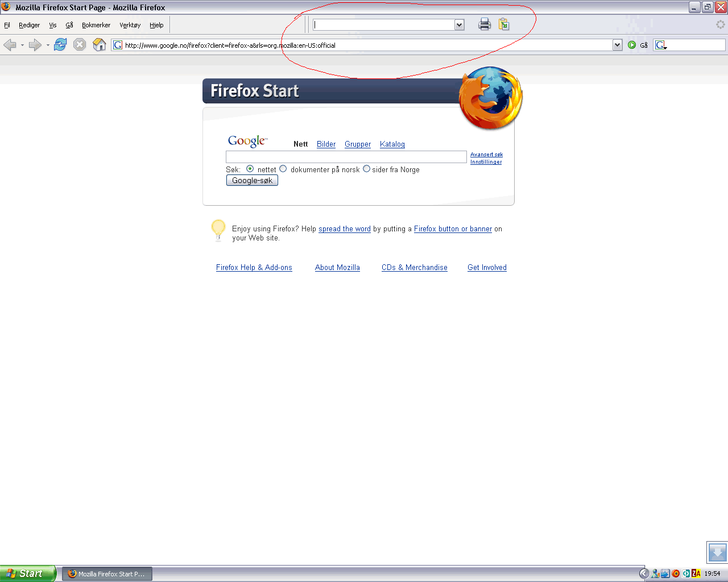Click the red circular tray icon

tap(676, 573)
